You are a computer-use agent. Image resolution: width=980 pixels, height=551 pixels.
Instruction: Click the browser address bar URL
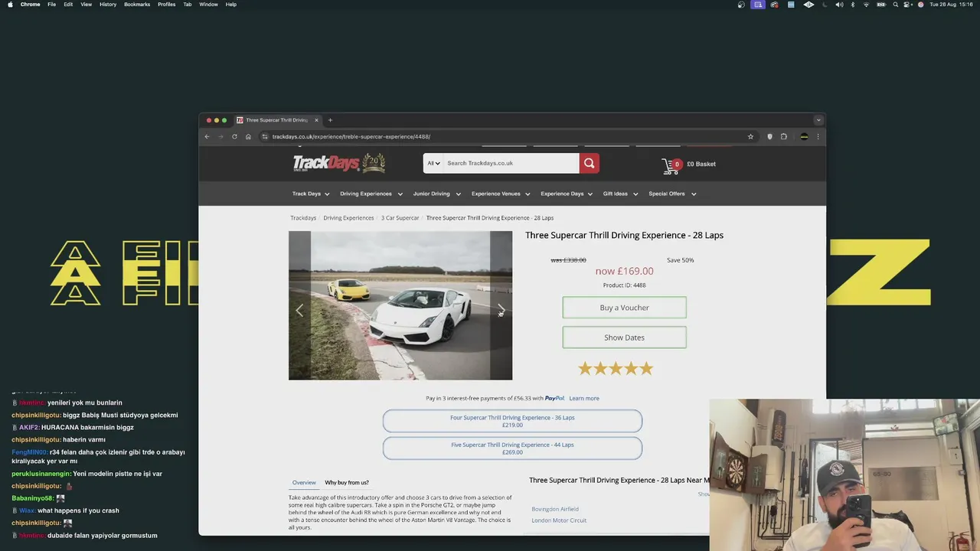click(351, 137)
